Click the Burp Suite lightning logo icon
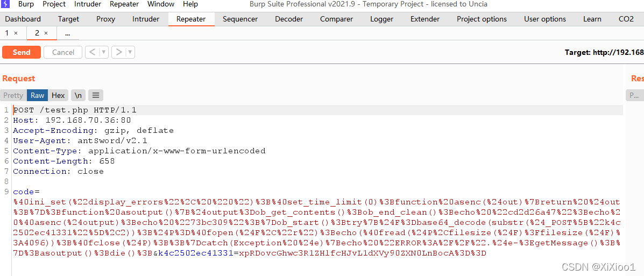 [x=5, y=4]
